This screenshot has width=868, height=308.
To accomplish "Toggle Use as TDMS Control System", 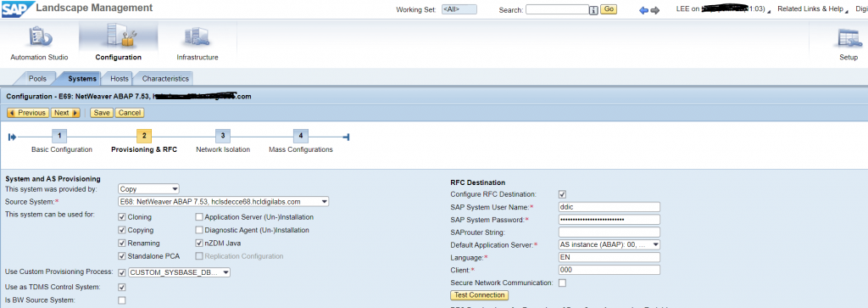I will coord(122,287).
